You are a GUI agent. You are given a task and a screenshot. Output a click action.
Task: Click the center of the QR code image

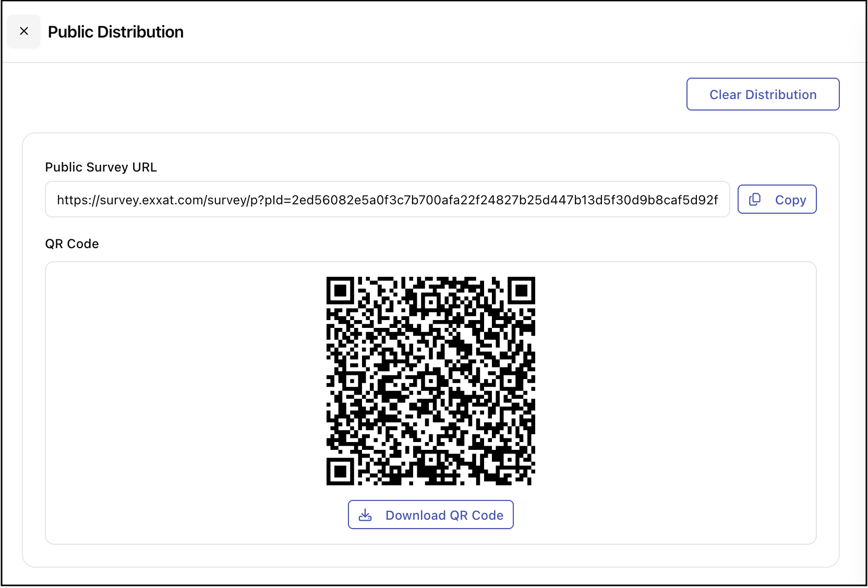[431, 381]
